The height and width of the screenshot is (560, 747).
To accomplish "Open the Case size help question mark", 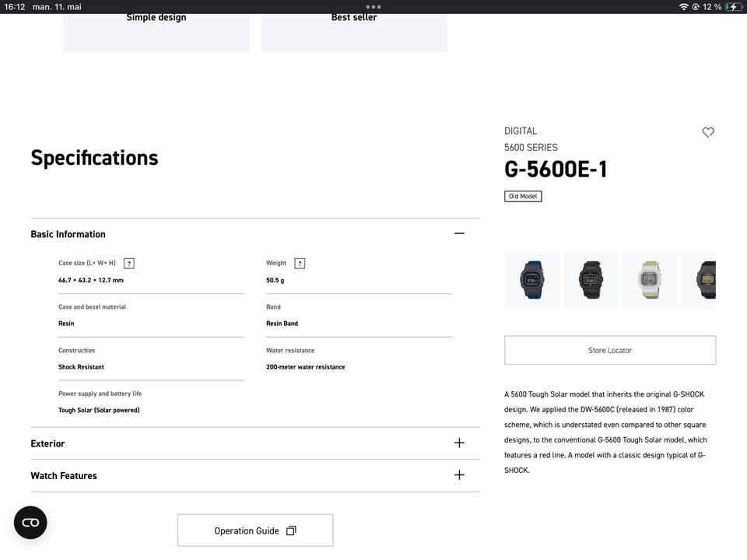I will (x=128, y=264).
